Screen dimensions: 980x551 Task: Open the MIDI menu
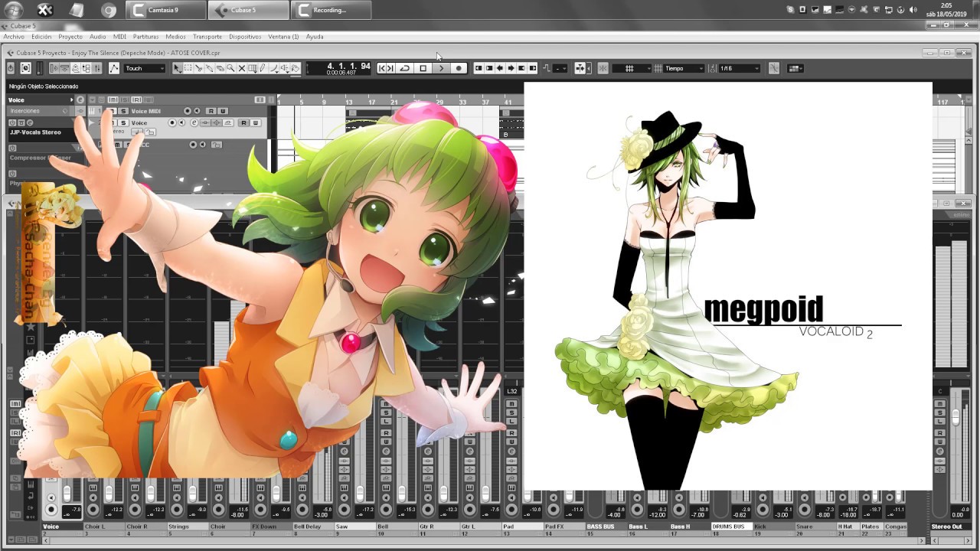pyautogui.click(x=119, y=37)
